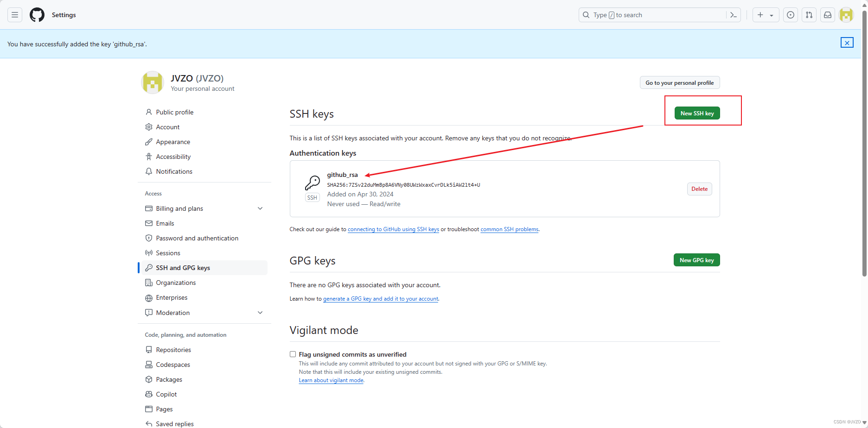Open the create-new dropdown caret

click(771, 14)
